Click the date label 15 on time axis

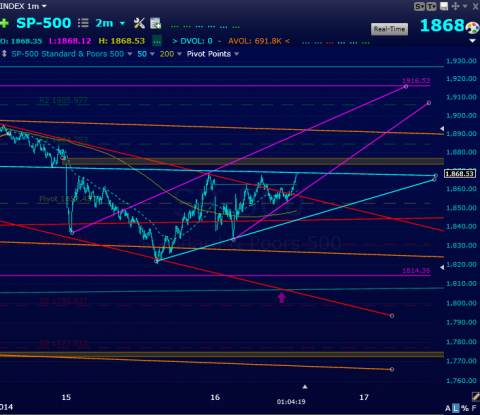coord(66,397)
